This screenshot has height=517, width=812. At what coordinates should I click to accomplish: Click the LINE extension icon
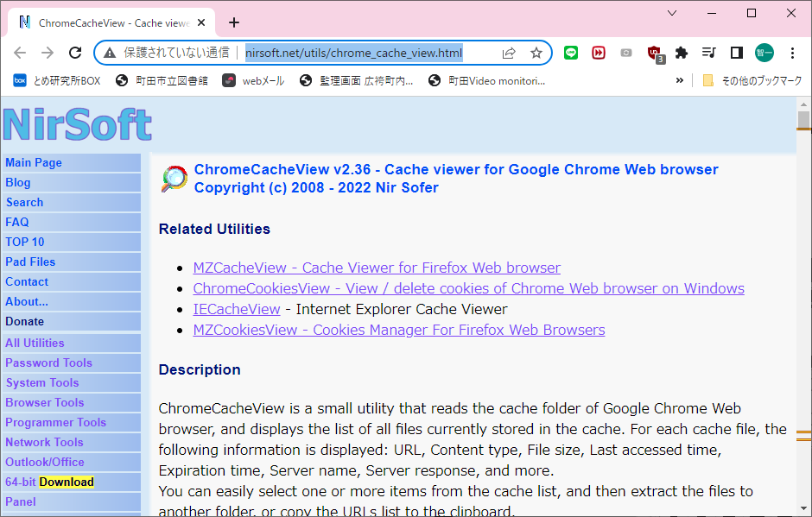pyautogui.click(x=571, y=53)
